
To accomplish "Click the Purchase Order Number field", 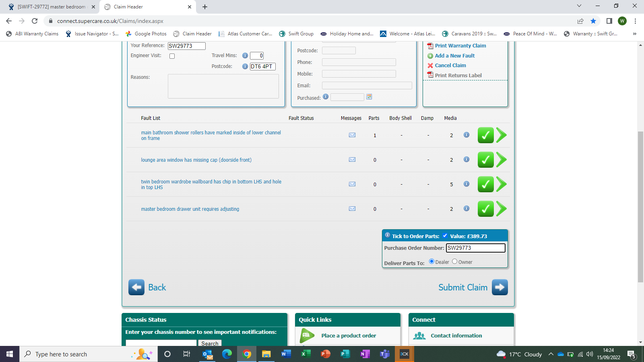I will (476, 248).
